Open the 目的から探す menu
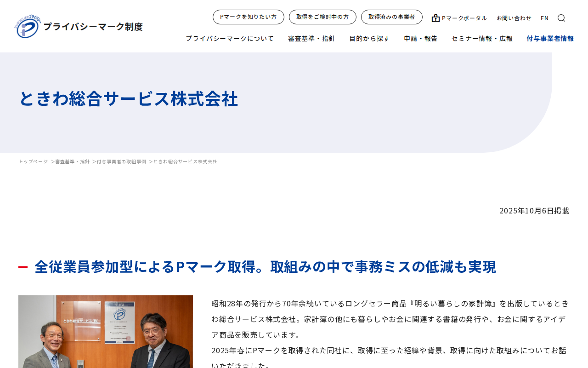Viewport: 588px width, 368px height. (x=369, y=39)
